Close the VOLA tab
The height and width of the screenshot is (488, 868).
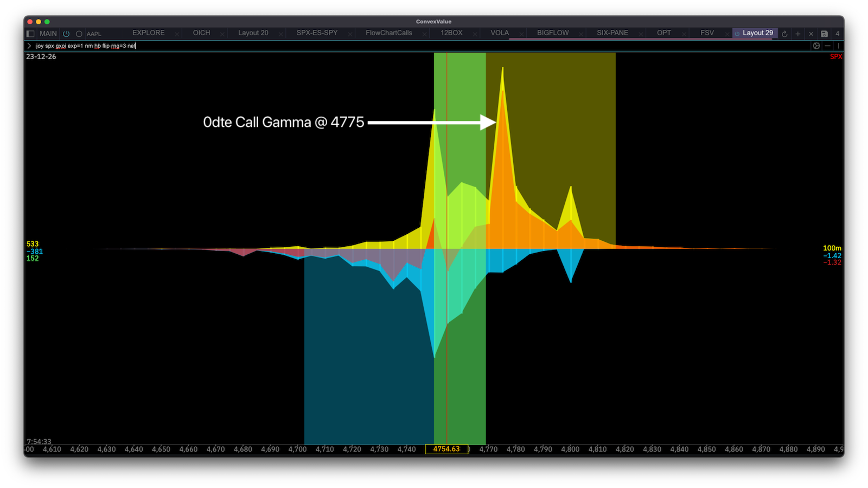click(521, 34)
